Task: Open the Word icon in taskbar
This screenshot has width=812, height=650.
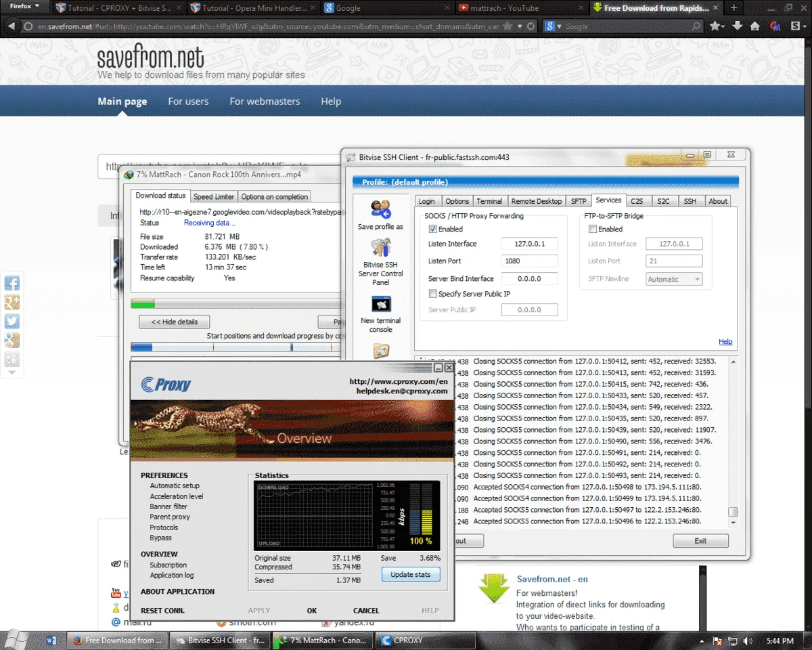Action: point(52,640)
